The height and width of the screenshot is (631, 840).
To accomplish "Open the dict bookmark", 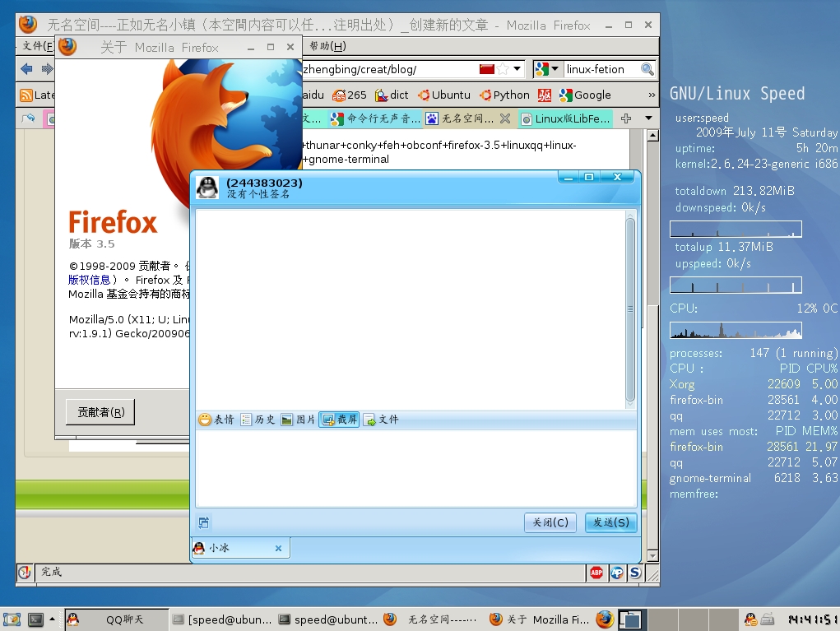I will click(x=392, y=95).
